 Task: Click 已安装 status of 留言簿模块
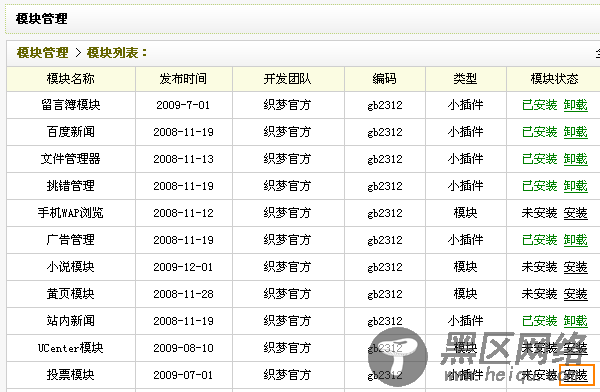click(540, 105)
